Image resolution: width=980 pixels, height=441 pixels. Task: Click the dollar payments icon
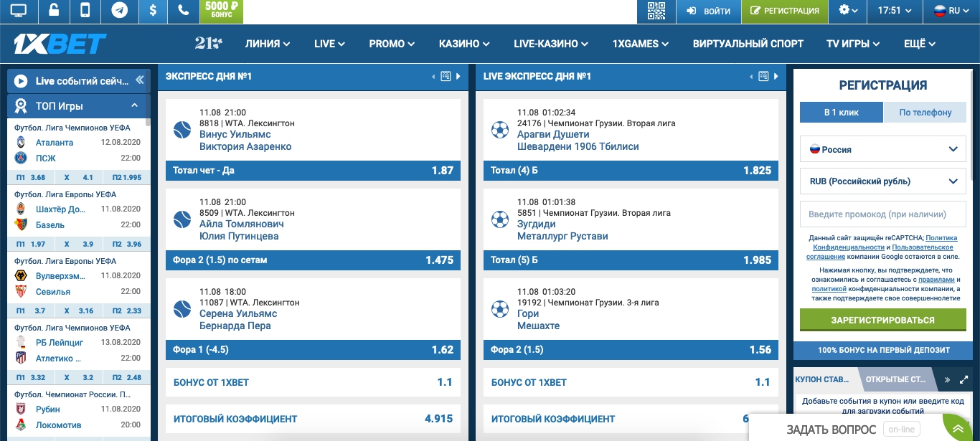tap(153, 11)
